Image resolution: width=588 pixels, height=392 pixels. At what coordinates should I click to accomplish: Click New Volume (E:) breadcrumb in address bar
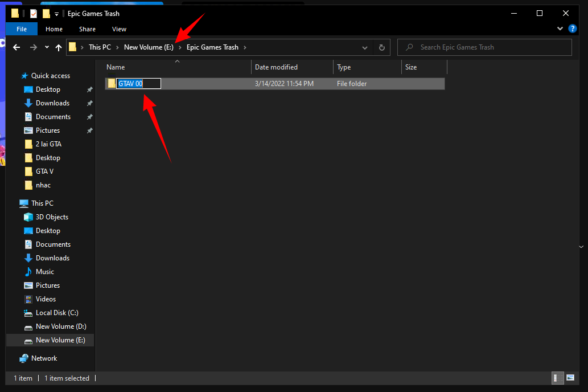click(x=149, y=47)
